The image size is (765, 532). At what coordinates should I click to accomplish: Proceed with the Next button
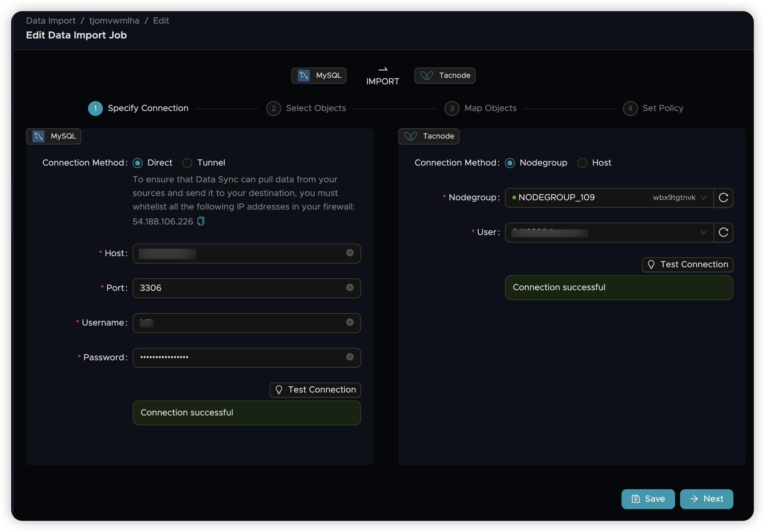point(706,499)
